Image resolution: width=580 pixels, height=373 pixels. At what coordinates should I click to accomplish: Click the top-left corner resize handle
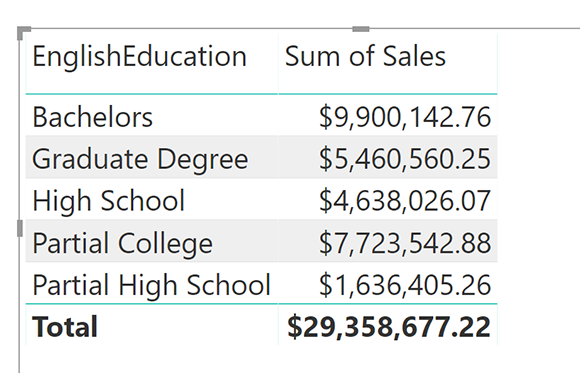(21, 30)
